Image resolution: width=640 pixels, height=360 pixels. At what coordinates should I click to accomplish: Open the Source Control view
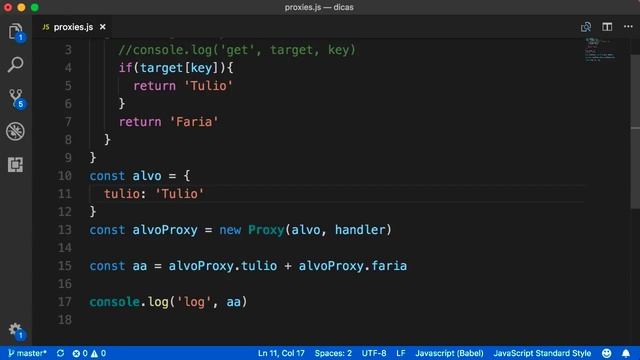coord(16,98)
